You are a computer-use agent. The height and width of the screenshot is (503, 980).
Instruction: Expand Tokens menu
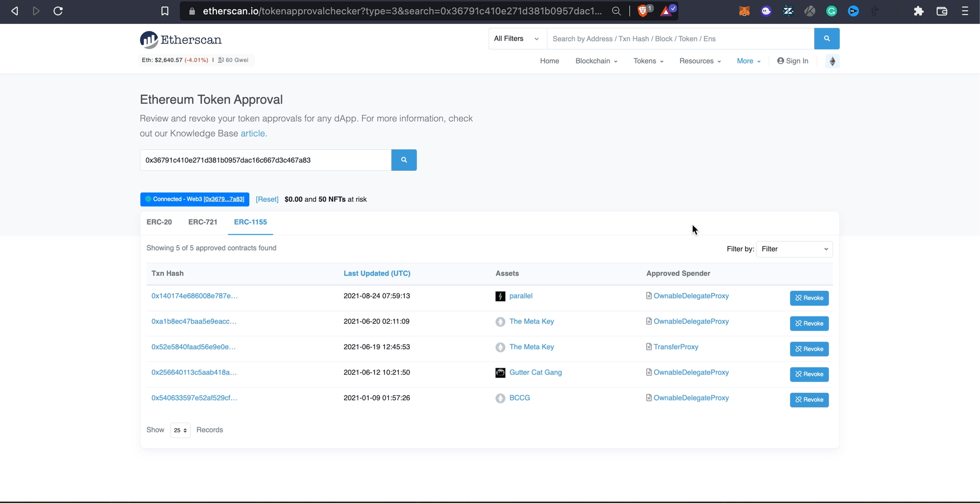click(648, 61)
